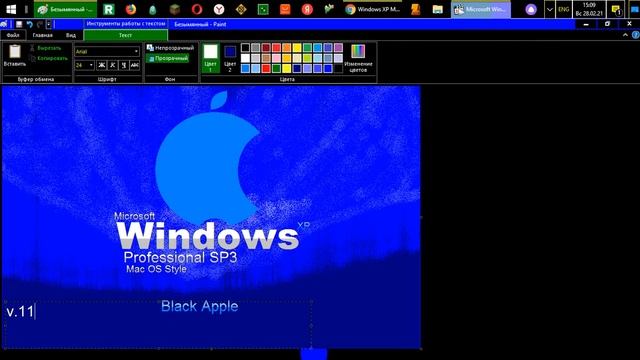Select the Opaque (Непрозрачный) background option

coord(170,48)
